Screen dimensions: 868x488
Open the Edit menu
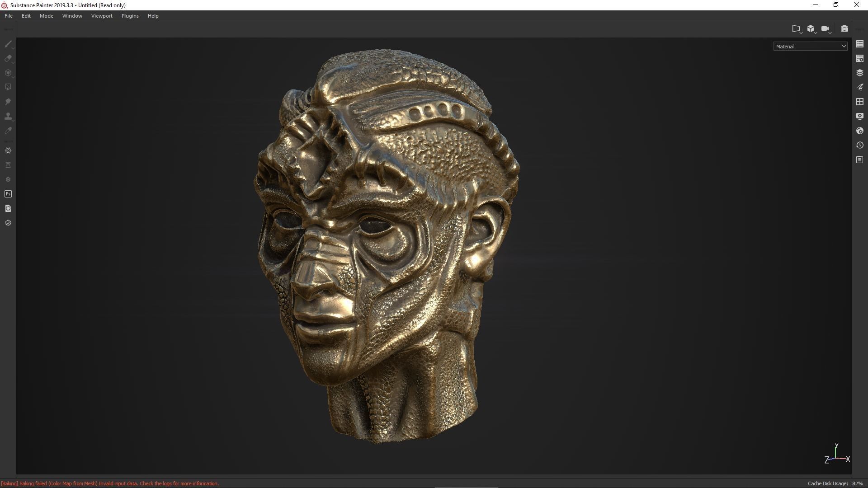[x=26, y=16]
